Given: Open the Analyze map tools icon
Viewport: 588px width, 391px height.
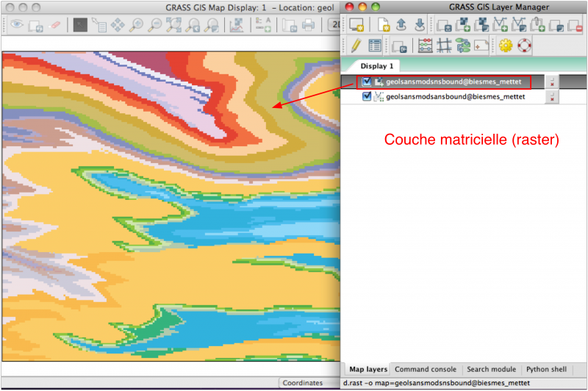Looking at the screenshot, I should (x=237, y=26).
